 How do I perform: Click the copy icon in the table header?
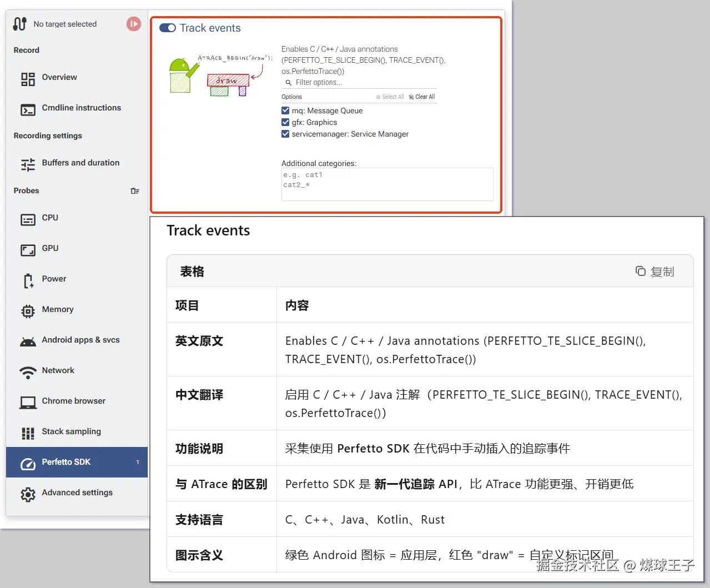[641, 271]
